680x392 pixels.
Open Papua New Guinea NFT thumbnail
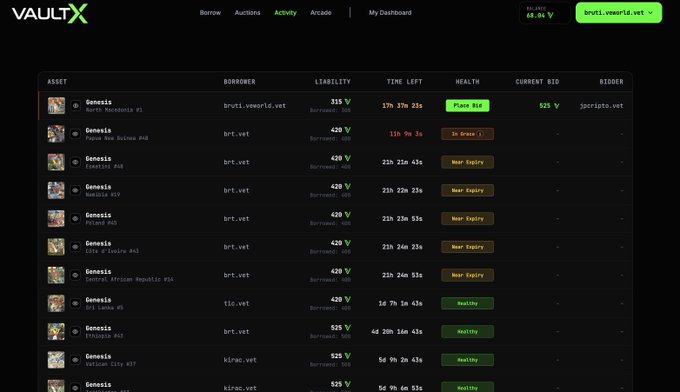pyautogui.click(x=56, y=134)
